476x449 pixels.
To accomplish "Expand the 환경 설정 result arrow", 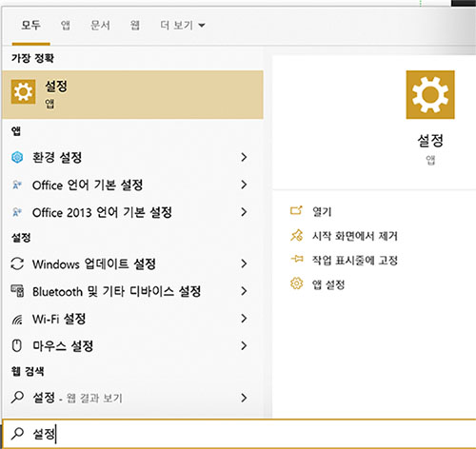I will tap(244, 157).
